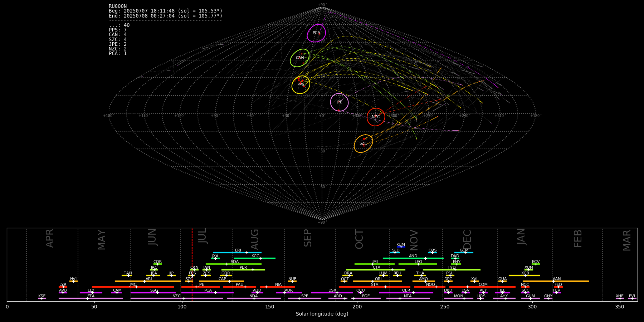Viewport: 644px width, 322px height.
Task: Click the green CAN radiant circle on map
Action: (x=300, y=58)
